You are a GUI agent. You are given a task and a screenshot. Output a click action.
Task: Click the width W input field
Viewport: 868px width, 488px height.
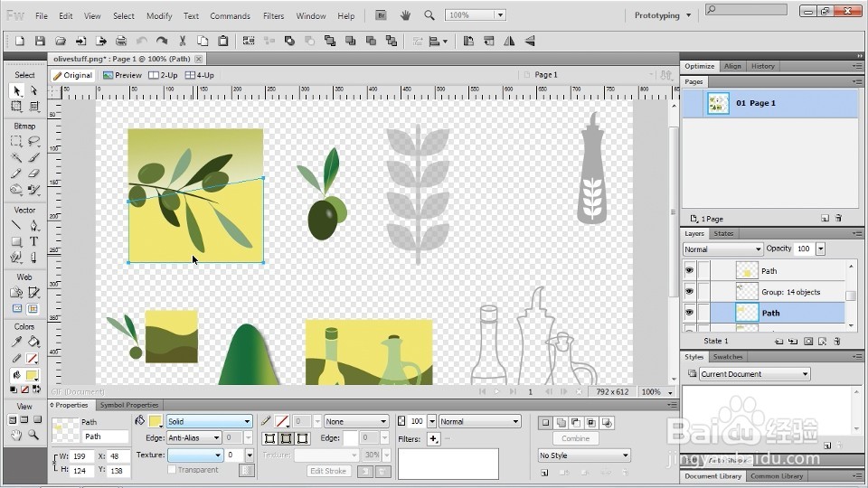pyautogui.click(x=83, y=456)
